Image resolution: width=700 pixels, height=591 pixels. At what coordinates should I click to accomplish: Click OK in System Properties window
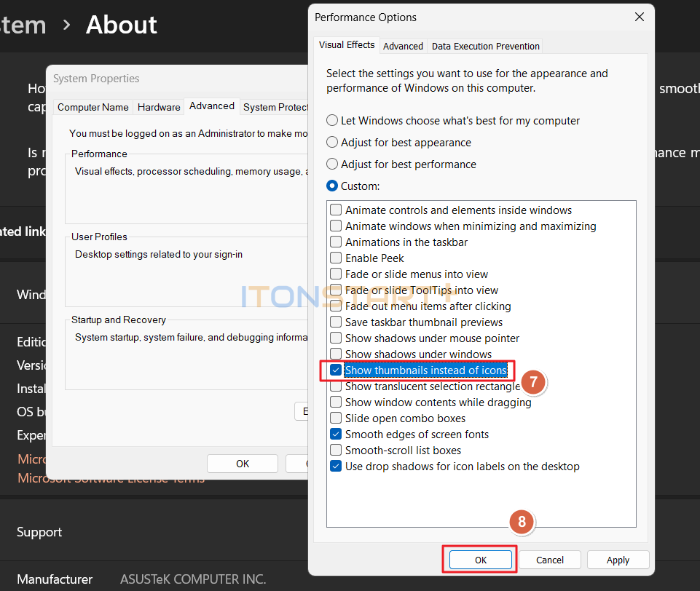[x=243, y=464]
